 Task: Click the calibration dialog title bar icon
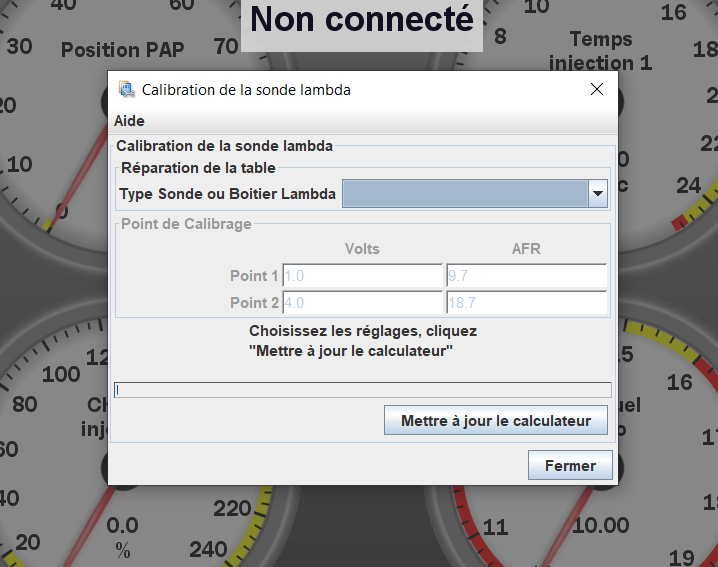point(127,89)
